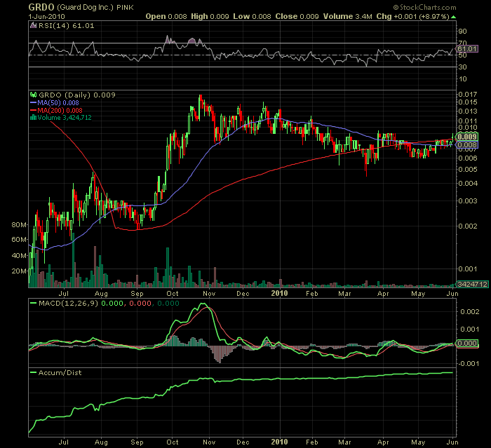Click the 90 level label on the RSI axis

click(x=462, y=32)
